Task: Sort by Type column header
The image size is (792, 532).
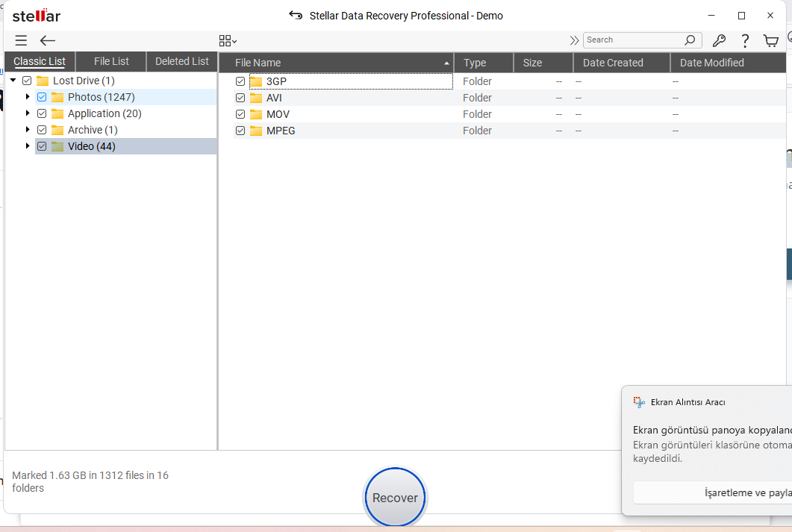Action: 484,63
